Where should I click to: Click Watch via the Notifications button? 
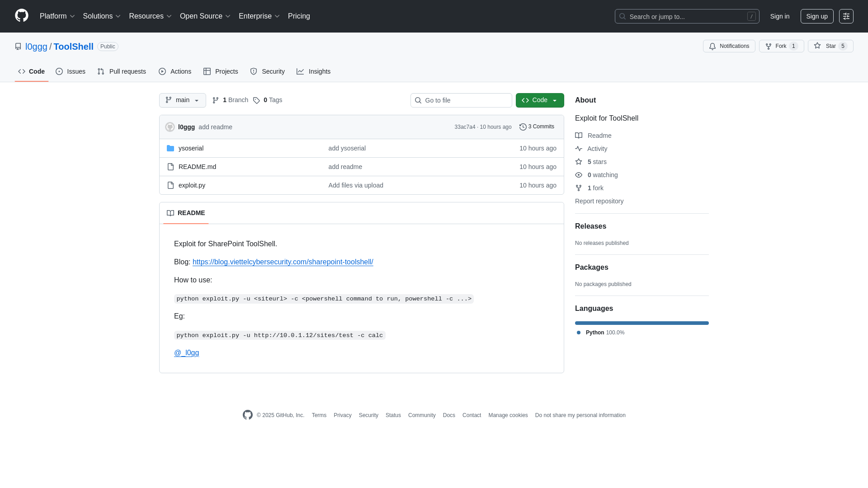tap(729, 46)
